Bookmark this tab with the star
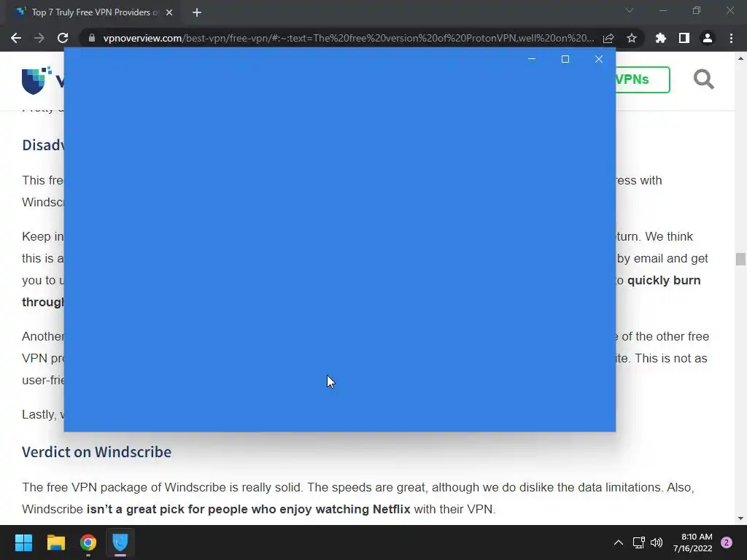 tap(632, 38)
